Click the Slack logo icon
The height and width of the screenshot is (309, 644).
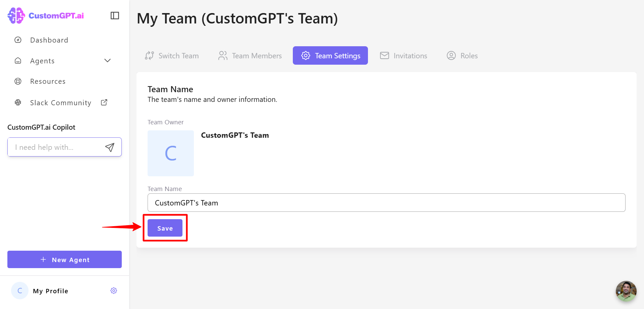(x=18, y=103)
